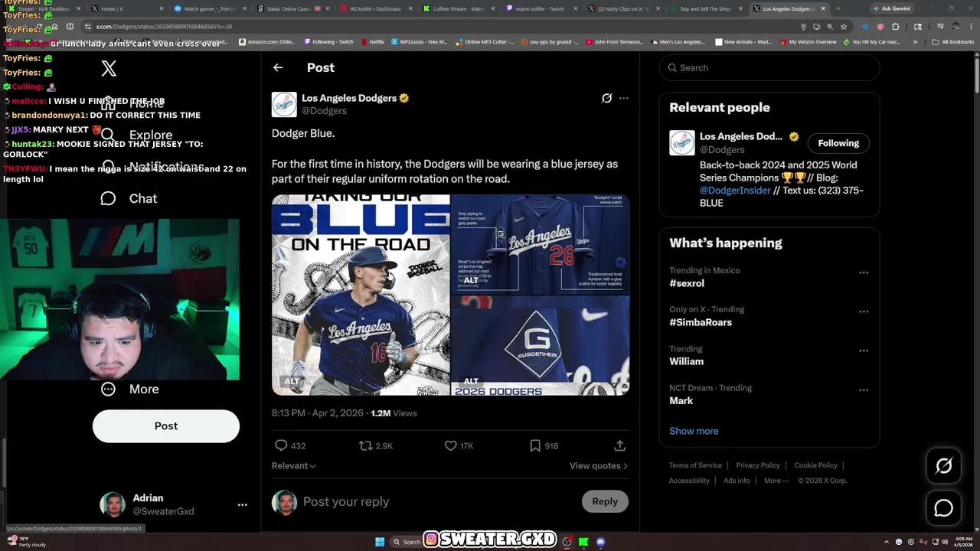This screenshot has width=980, height=551.
Task: Click the browser address bar URL
Action: click(164, 26)
